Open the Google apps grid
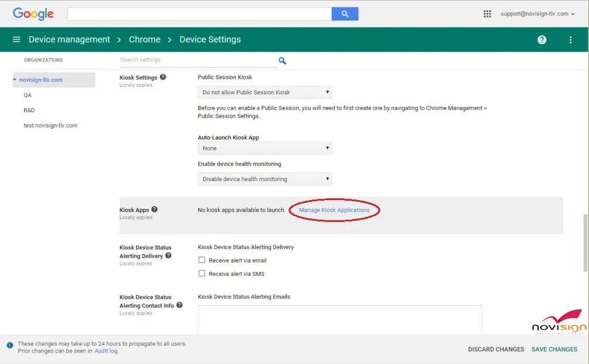The width and height of the screenshot is (589, 364). pyautogui.click(x=487, y=13)
